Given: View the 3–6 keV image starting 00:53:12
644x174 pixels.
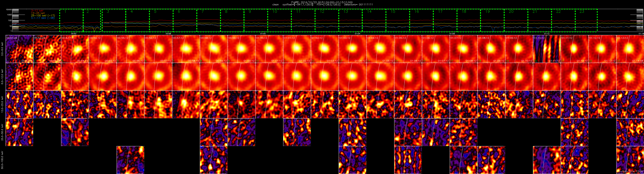Looking at the screenshot, I should pos(75,49).
